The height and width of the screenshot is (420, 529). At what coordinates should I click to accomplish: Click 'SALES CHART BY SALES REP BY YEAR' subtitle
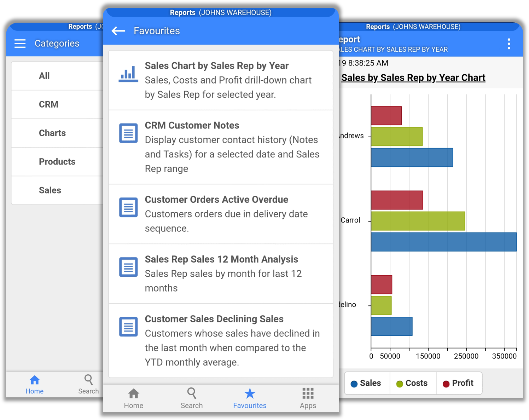(x=393, y=50)
